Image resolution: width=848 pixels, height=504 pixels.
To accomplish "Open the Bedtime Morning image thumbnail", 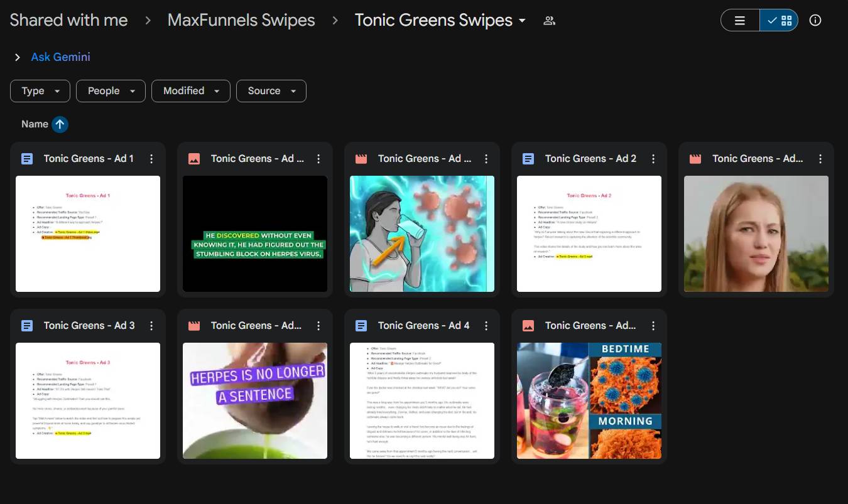I will [x=589, y=400].
